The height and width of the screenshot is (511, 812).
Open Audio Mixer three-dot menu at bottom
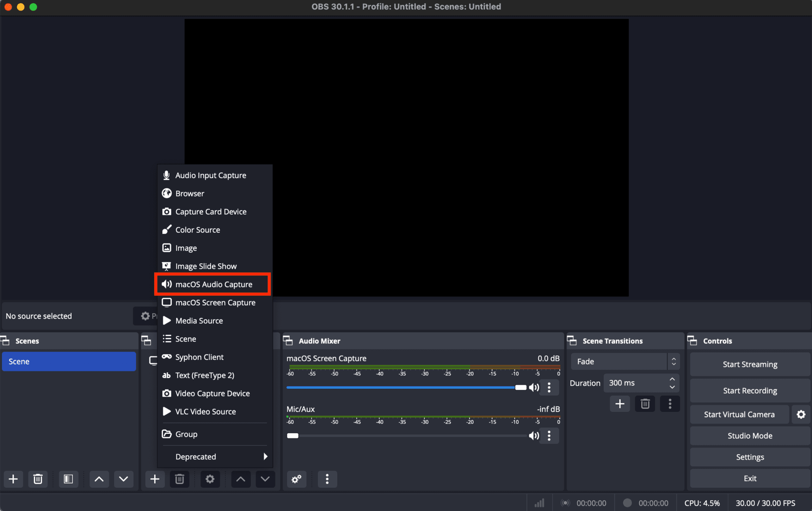click(327, 479)
